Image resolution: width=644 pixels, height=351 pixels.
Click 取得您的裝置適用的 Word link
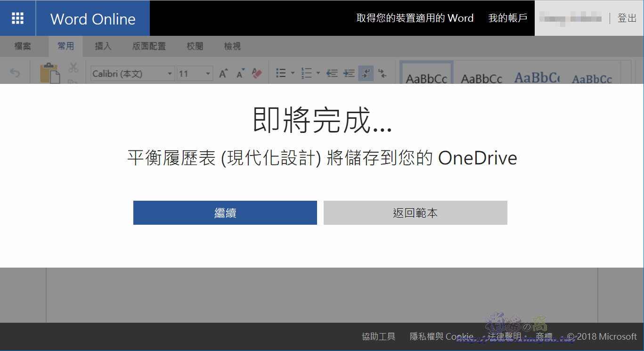415,18
